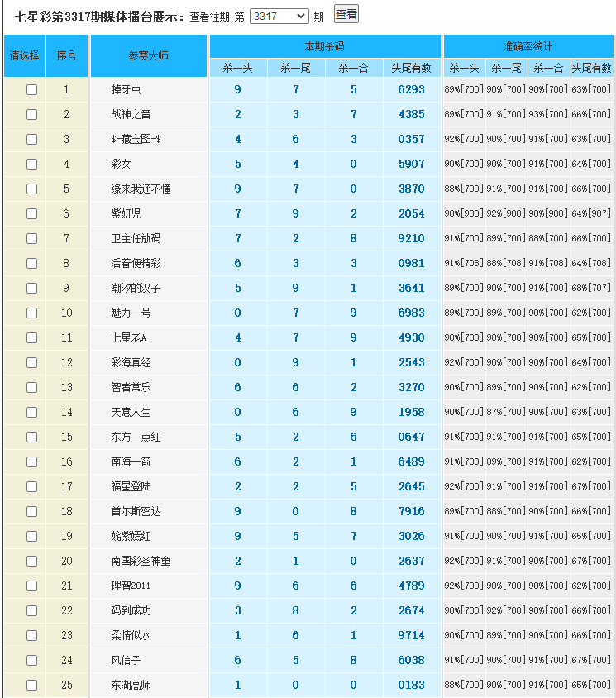The image size is (616, 698).
Task: Click the 请选择 column header
Action: (x=24, y=56)
